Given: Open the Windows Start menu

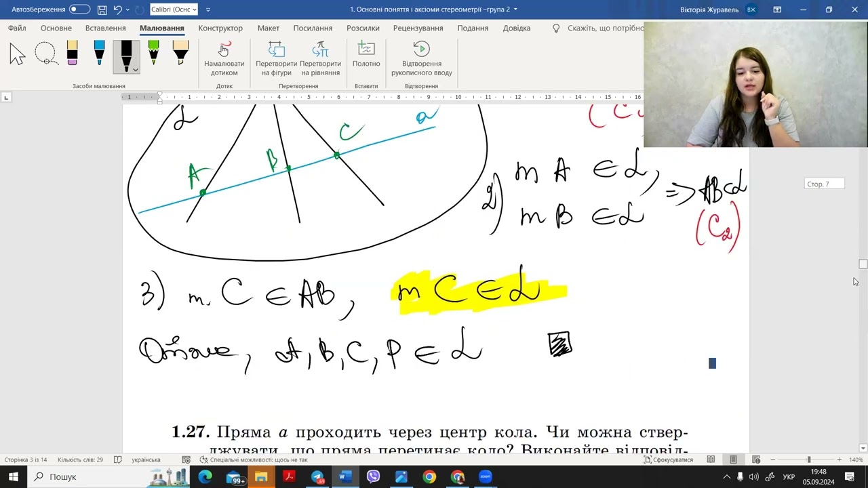Looking at the screenshot, I should (x=14, y=476).
